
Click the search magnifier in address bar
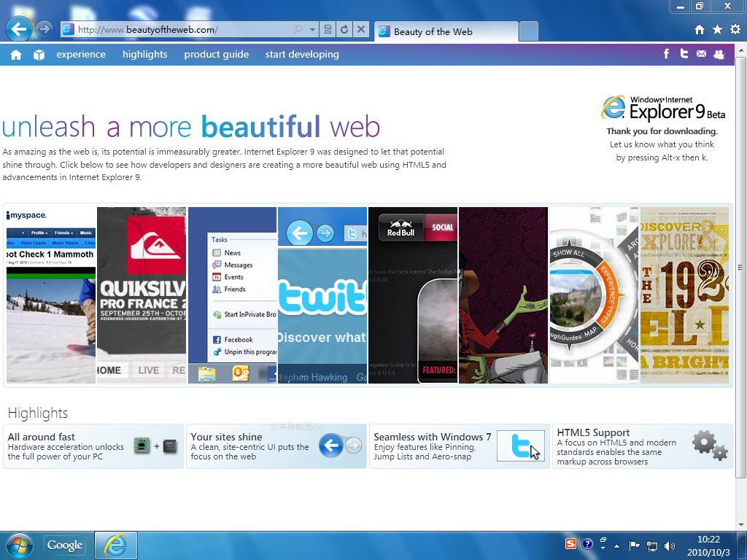point(298,29)
